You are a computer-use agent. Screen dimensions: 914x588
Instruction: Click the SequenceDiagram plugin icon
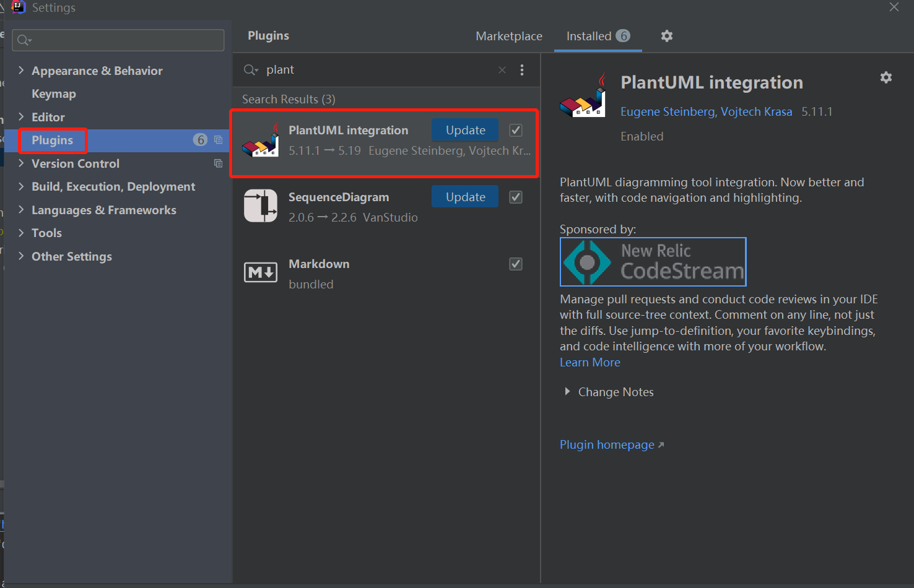click(x=261, y=205)
